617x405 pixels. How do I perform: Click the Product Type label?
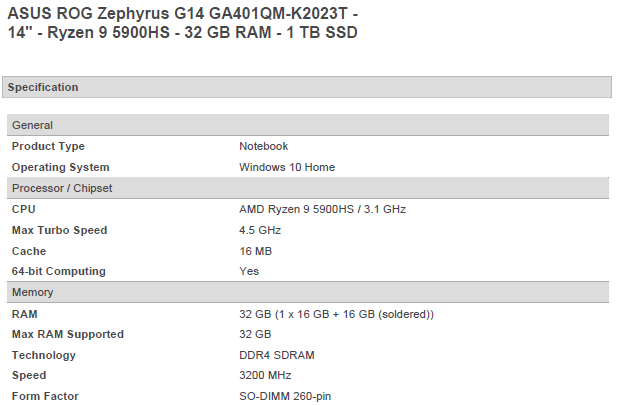[48, 146]
